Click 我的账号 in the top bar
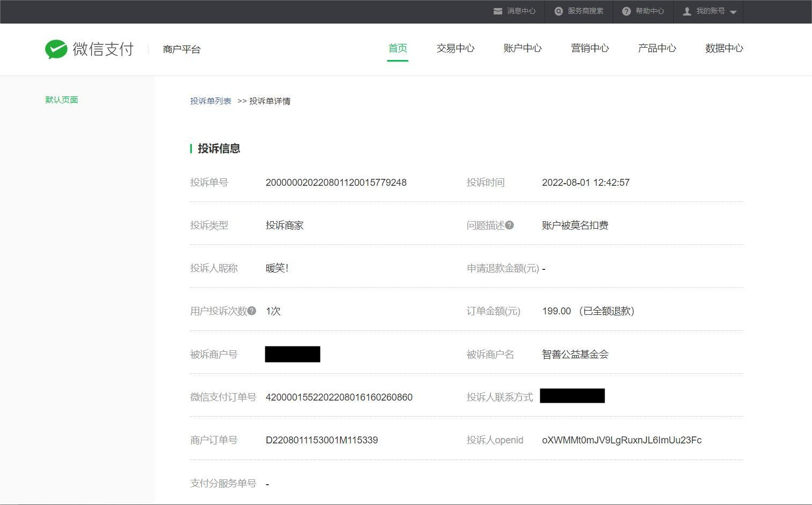The image size is (812, 505). [x=711, y=11]
